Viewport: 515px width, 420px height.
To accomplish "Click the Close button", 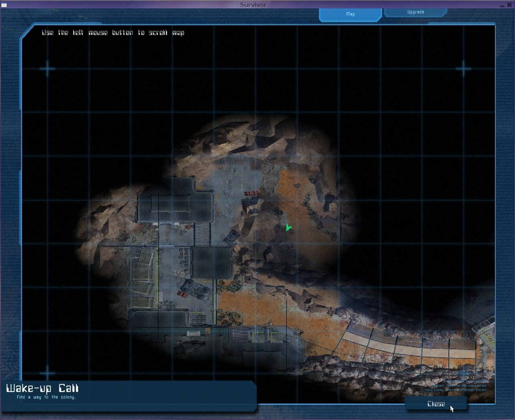I will click(x=436, y=404).
